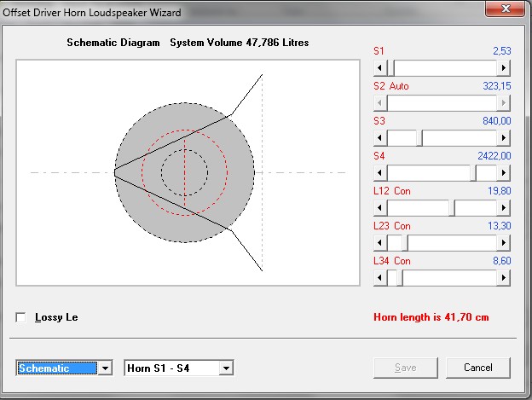532x400 pixels.
Task: Click the L12 Con slider left arrow
Action: [x=380, y=208]
